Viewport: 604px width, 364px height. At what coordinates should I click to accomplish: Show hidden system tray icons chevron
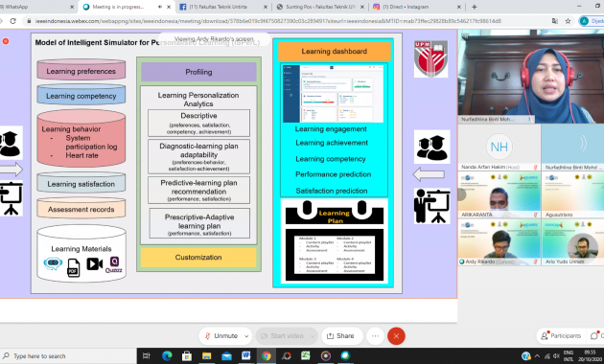pos(537,356)
